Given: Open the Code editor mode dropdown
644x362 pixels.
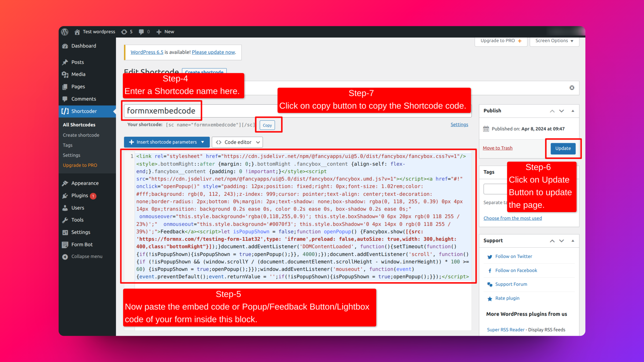Looking at the screenshot, I should pos(237,142).
